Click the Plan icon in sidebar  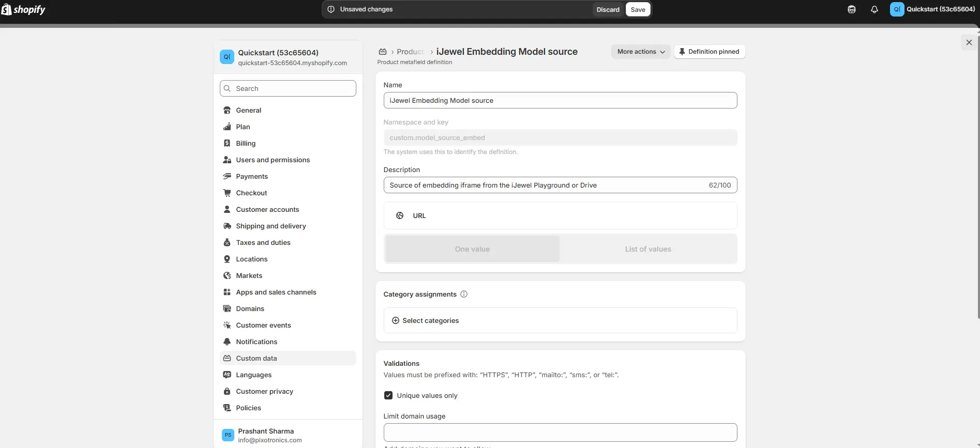227,127
